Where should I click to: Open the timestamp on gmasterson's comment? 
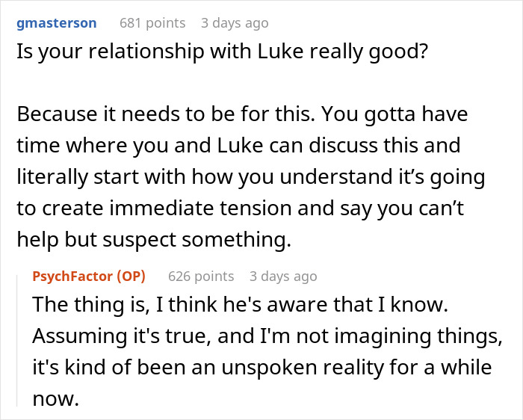point(235,23)
